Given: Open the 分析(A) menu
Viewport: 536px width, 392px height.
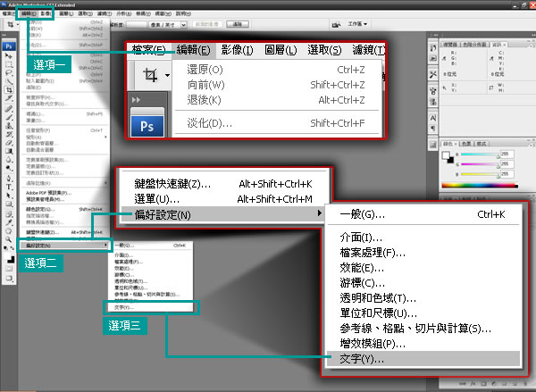Looking at the screenshot, I should [x=124, y=13].
